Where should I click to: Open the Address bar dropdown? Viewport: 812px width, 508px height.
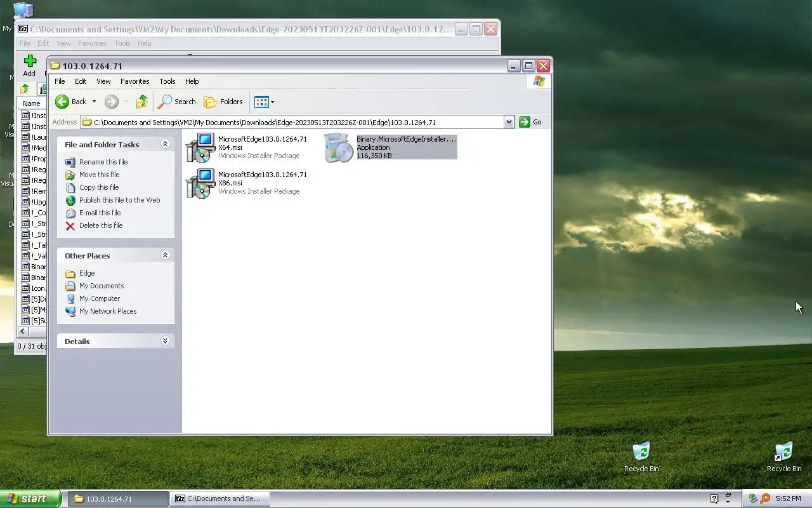tap(509, 122)
